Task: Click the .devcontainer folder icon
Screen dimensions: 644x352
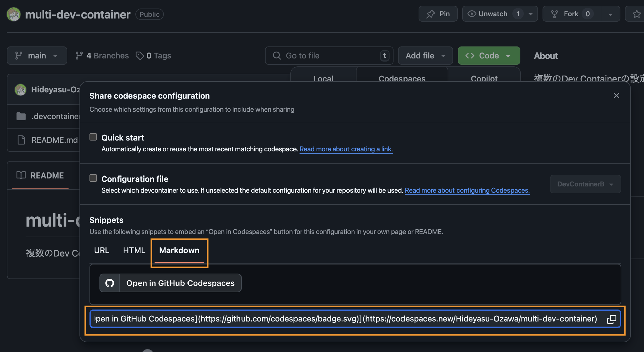Action: tap(21, 116)
